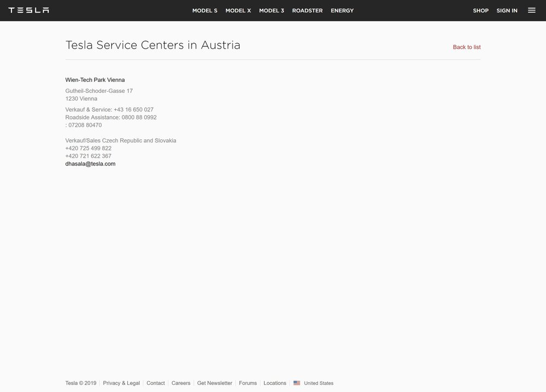
Task: Click Sign In
Action: (x=507, y=10)
